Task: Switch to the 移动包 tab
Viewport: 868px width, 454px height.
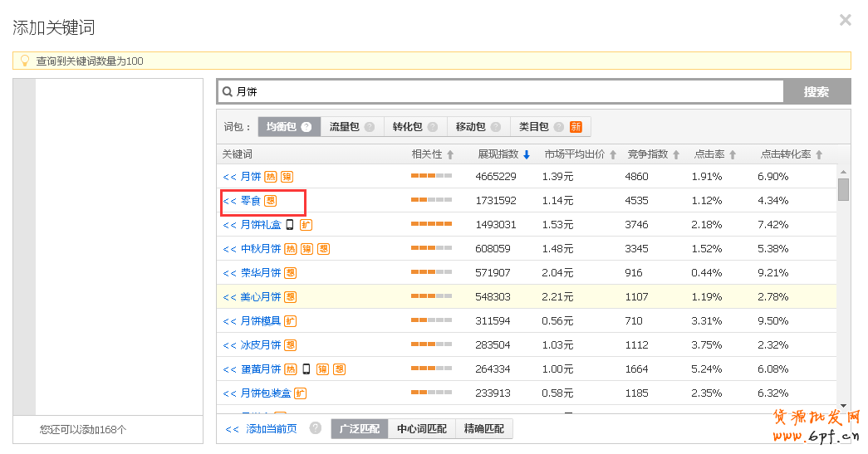Action: click(471, 127)
